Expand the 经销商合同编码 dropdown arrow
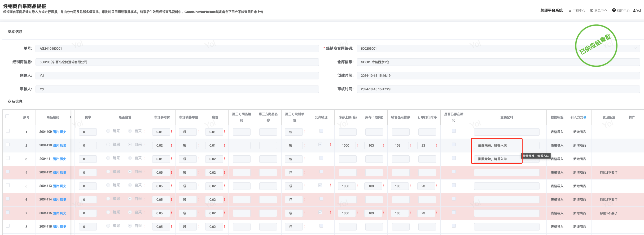644x235 pixels. point(635,48)
